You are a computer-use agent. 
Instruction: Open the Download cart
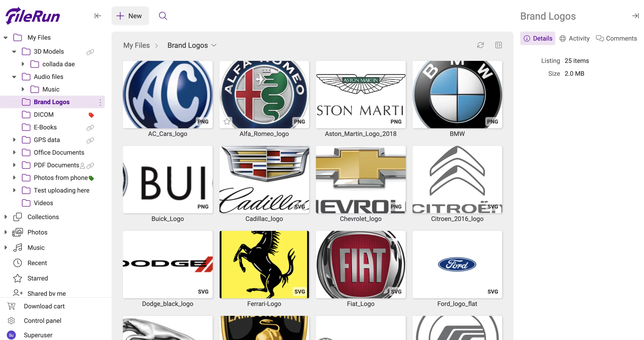point(44,306)
